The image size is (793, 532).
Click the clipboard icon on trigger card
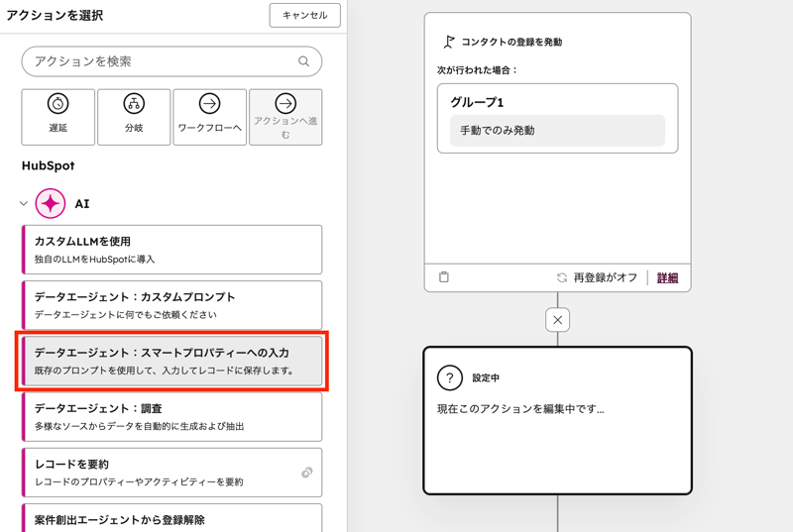pos(444,276)
